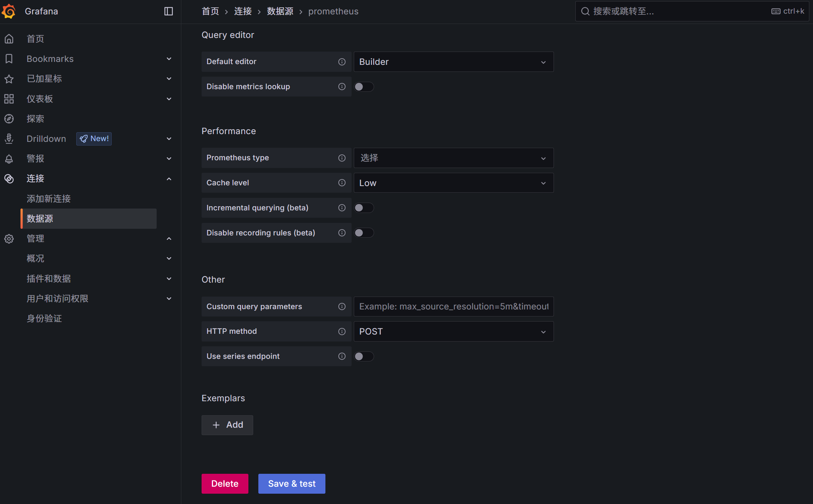Image resolution: width=813 pixels, height=504 pixels.
Task: Click the Delete button
Action: coord(225,483)
